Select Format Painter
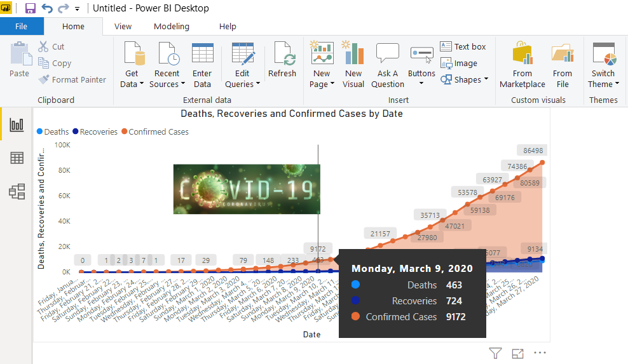 (x=72, y=79)
